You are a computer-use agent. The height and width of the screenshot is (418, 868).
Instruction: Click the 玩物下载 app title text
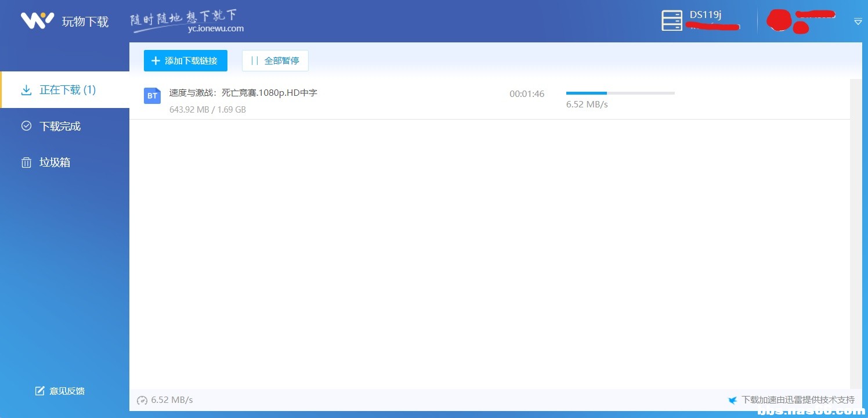tap(85, 21)
